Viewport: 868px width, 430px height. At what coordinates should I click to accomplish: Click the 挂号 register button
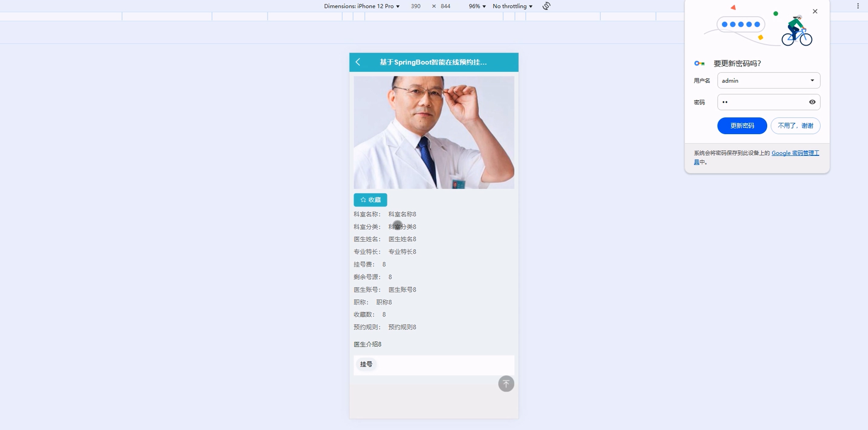click(x=366, y=364)
